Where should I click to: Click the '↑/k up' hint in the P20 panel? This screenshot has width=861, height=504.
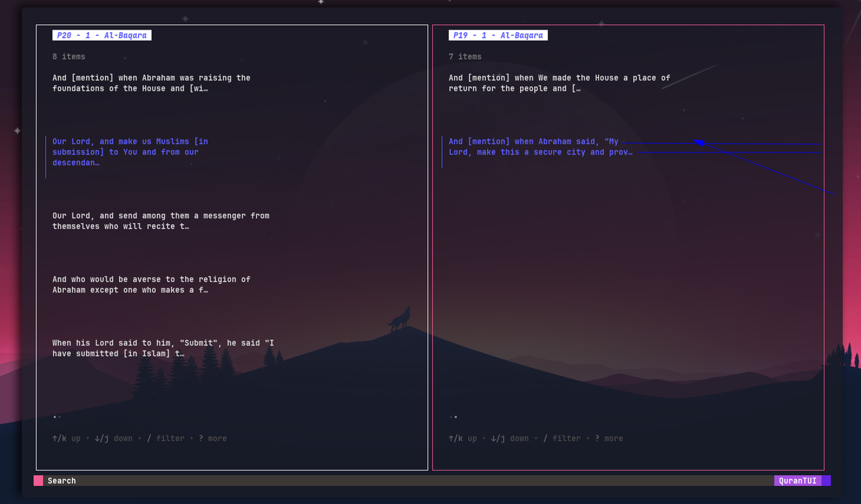tap(67, 438)
